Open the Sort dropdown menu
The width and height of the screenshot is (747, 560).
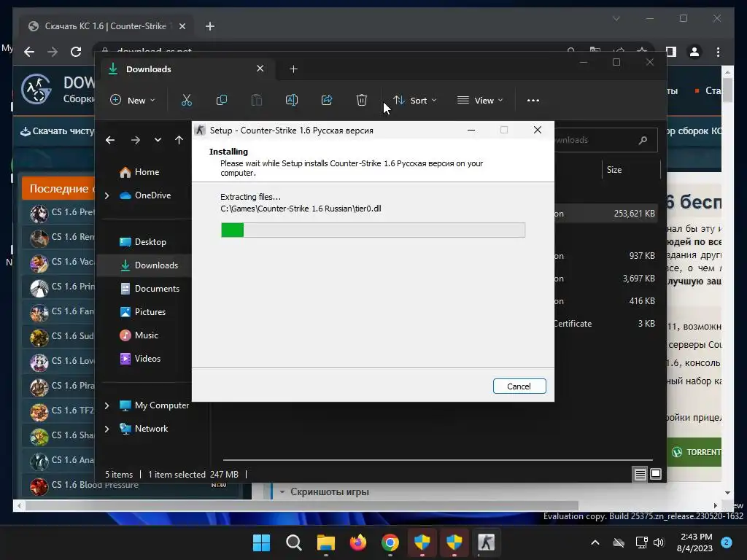tap(414, 101)
